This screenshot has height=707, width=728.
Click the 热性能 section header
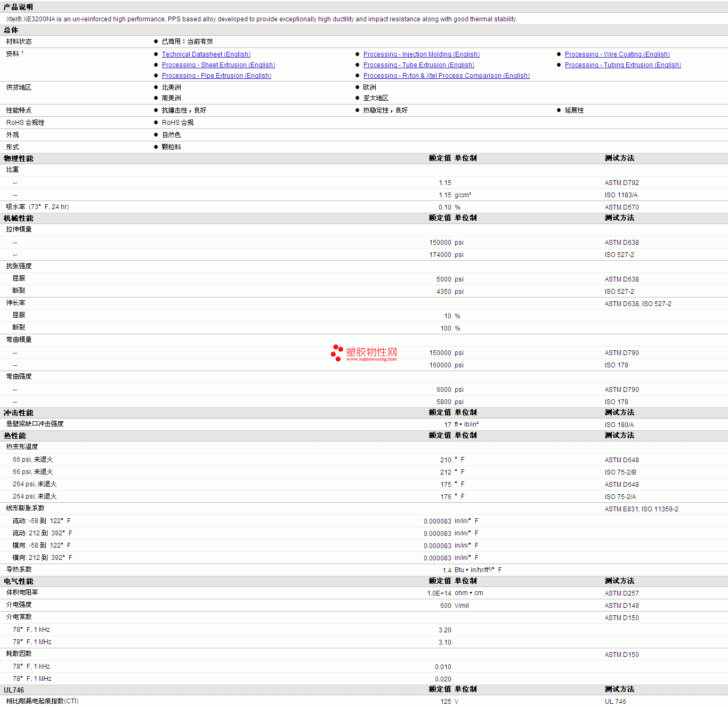pyautogui.click(x=15, y=436)
